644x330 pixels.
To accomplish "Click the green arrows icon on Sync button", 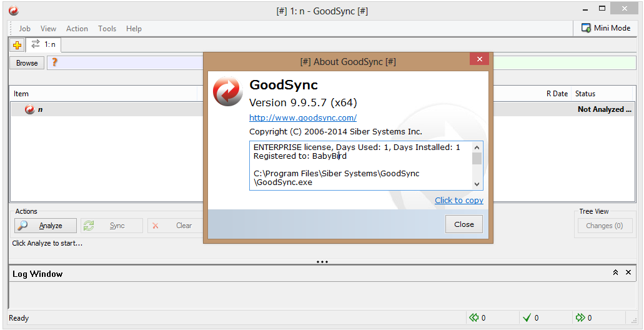I will pos(89,225).
